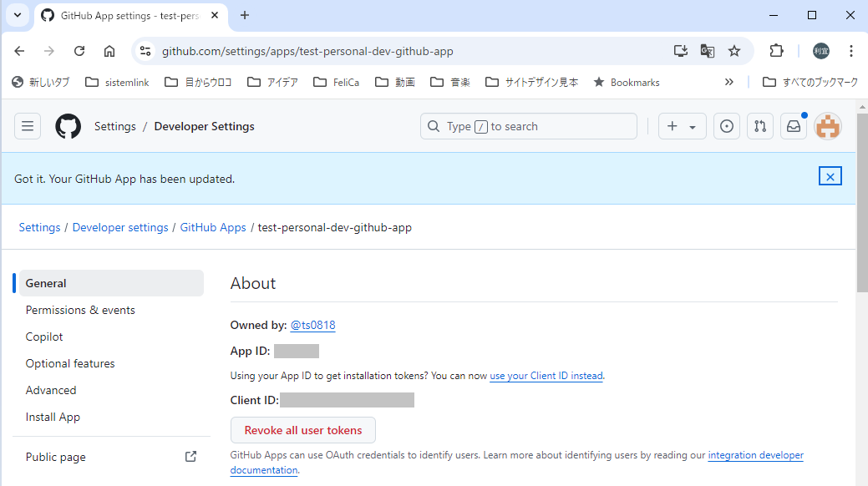
Task: Open the tab search dropdown arrow
Action: pos(18,16)
